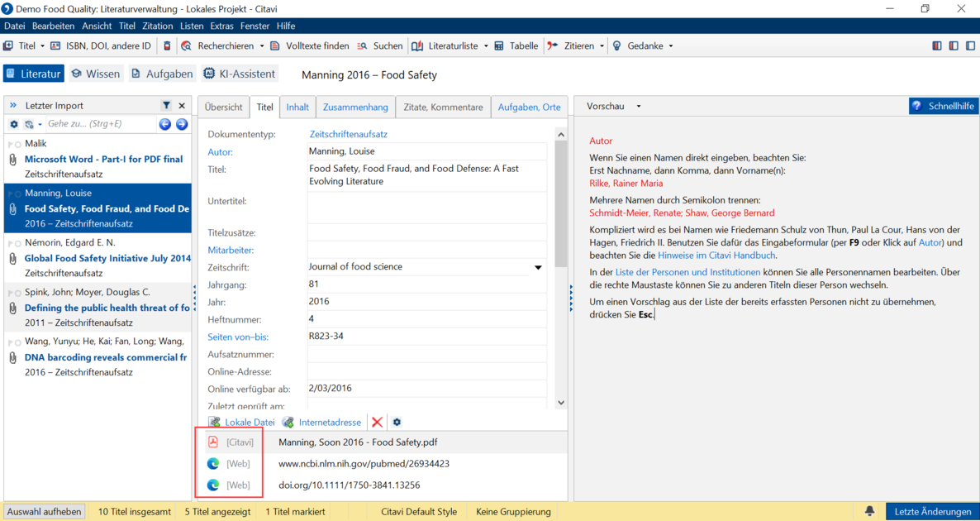980x521 pixels.
Task: Click the Autor field label link
Action: coord(220,152)
